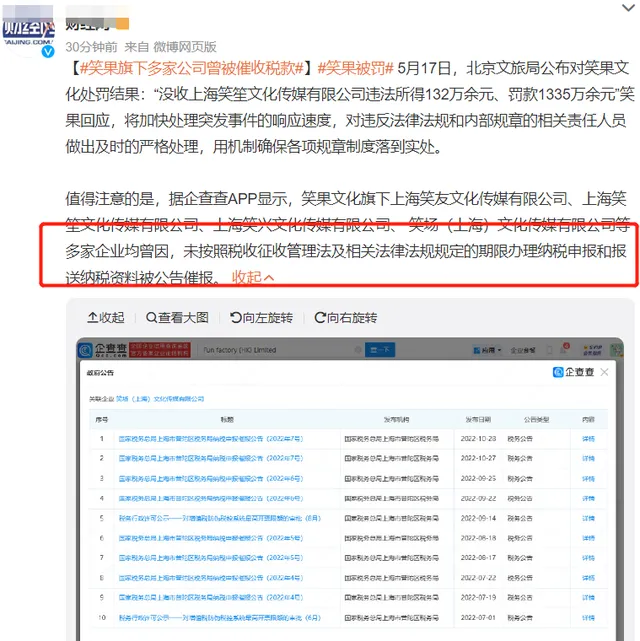
Task: Click the 发布日期 column header
Action: point(478,419)
